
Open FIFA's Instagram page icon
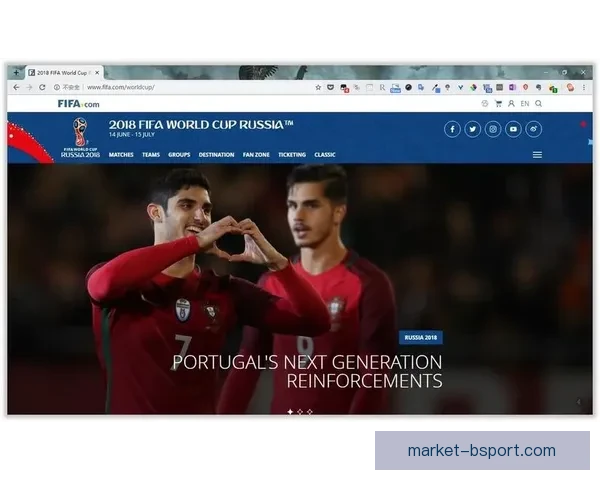(493, 129)
